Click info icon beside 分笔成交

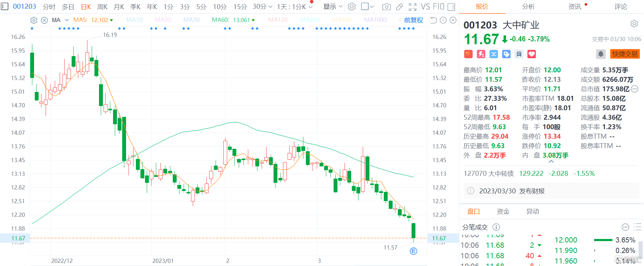(x=496, y=227)
